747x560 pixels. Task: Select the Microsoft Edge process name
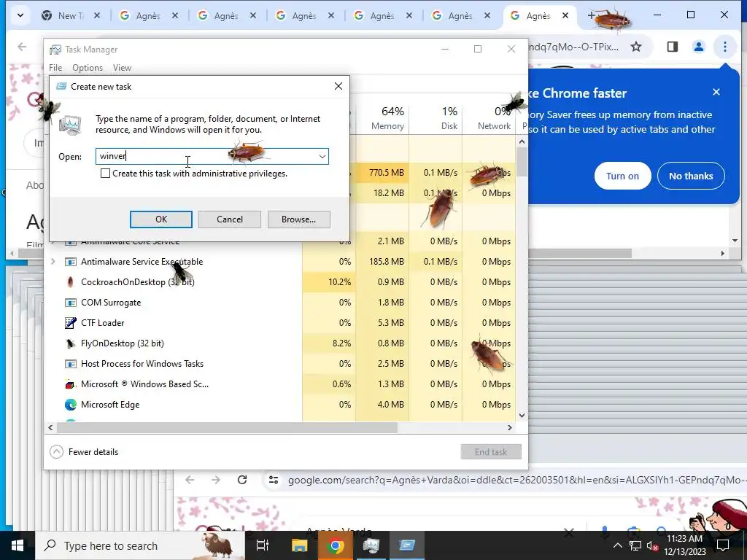pyautogui.click(x=110, y=405)
